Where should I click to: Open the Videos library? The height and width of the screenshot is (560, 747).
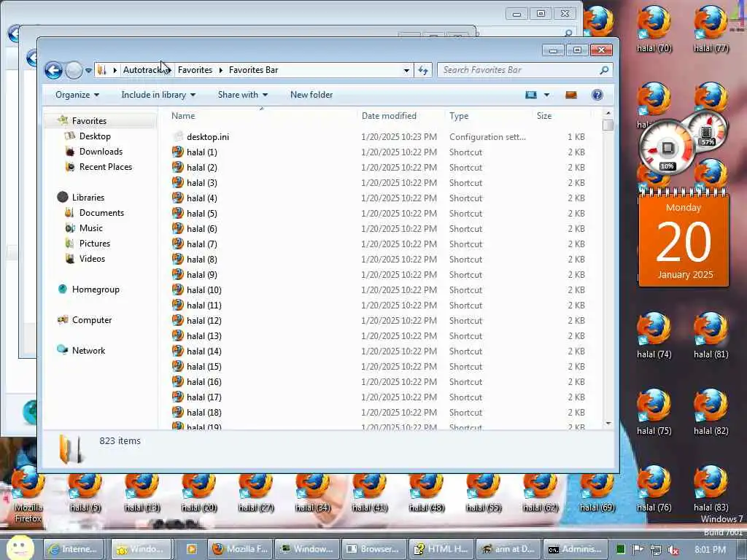pyautogui.click(x=92, y=259)
